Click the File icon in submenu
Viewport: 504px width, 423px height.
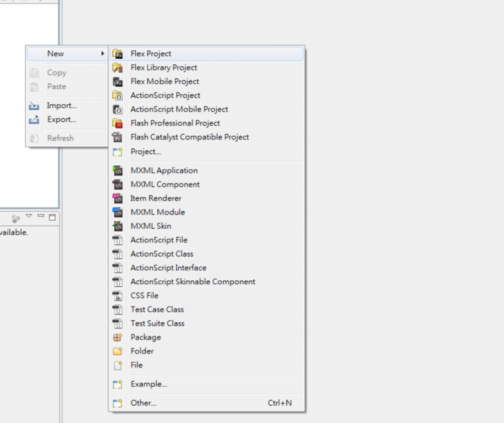tap(118, 365)
